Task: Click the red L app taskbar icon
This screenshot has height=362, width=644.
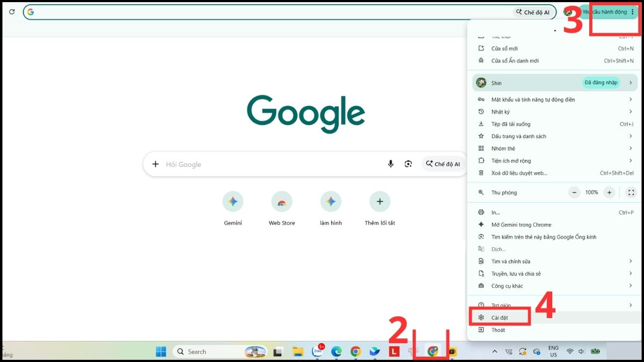Action: coord(394,352)
